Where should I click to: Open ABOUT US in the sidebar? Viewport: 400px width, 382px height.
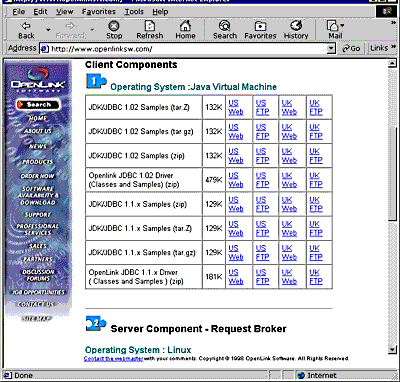(38, 131)
